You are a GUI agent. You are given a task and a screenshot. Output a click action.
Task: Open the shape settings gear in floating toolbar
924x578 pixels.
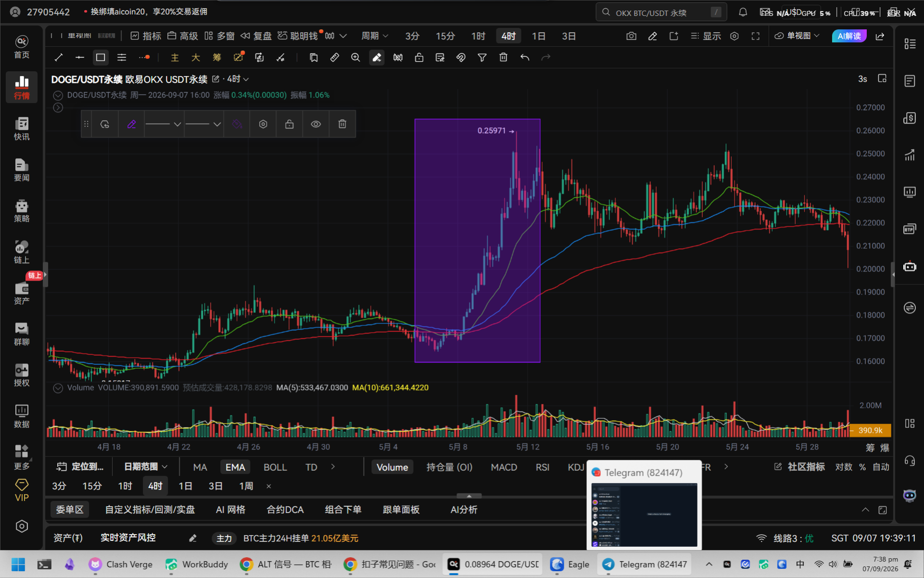(263, 124)
